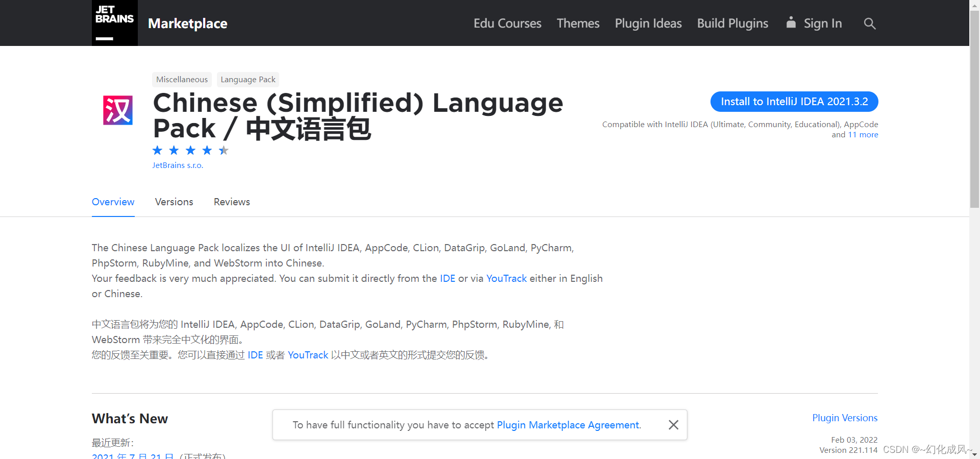Click the star rating row
This screenshot has height=459, width=980.
click(190, 150)
